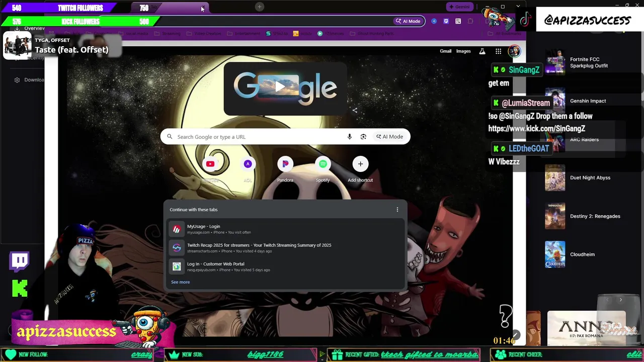
Task: Click SinGangZ username in chat
Action: coord(524,70)
